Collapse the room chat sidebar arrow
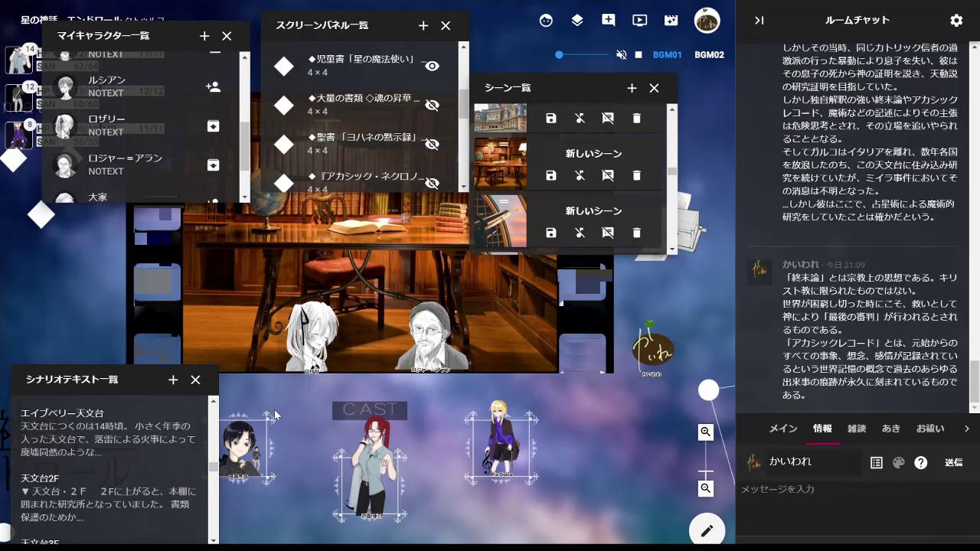 [759, 21]
